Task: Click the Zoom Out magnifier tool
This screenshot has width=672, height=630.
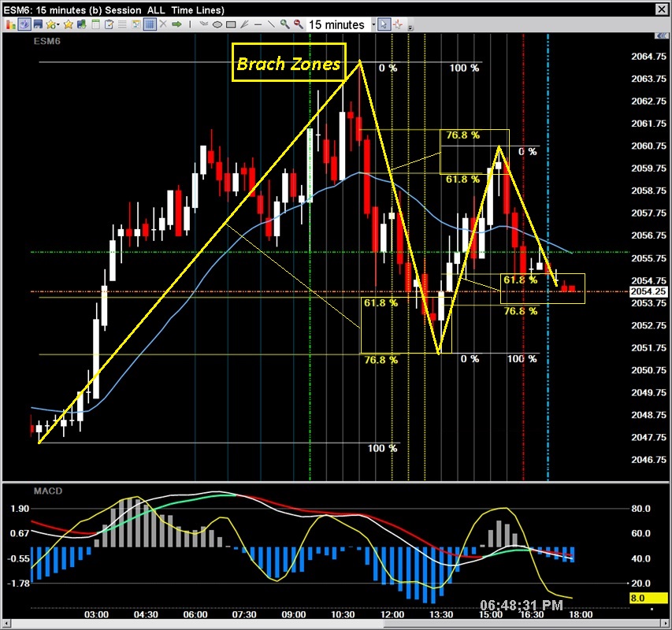Action: point(297,24)
